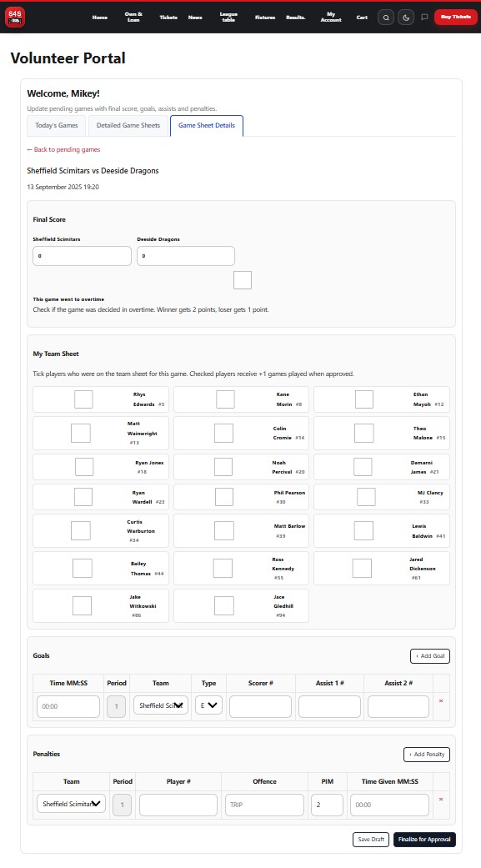
Task: Click Buy Tickets button
Action: (x=456, y=18)
